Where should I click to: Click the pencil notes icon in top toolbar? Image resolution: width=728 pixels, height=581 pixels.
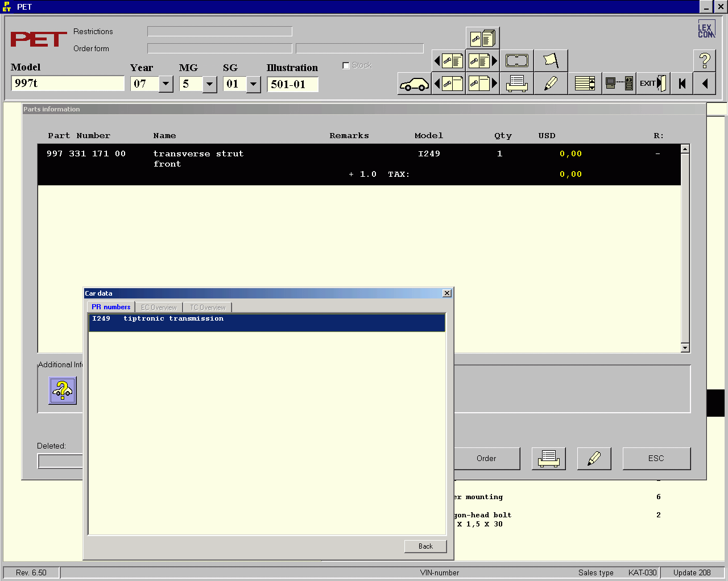coord(551,84)
